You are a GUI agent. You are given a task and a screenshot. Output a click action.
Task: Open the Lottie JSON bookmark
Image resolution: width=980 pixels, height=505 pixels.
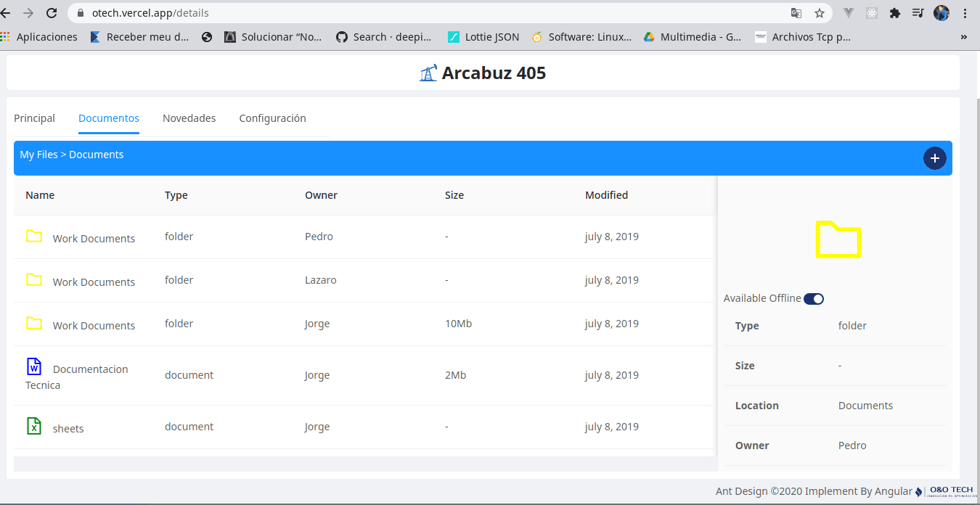click(x=483, y=37)
